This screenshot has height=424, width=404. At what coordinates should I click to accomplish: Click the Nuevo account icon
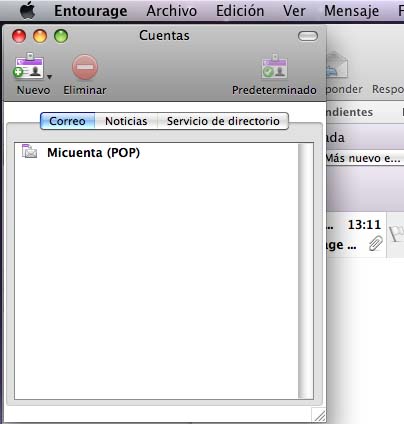click(29, 67)
